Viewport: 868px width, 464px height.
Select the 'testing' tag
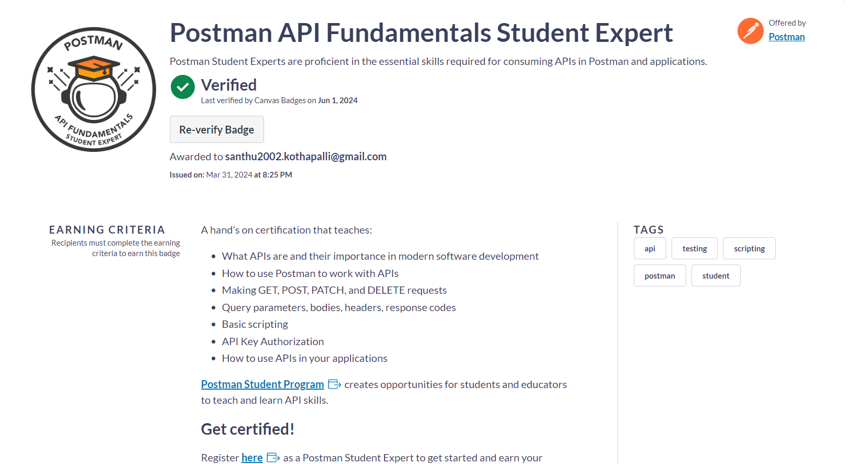(694, 249)
